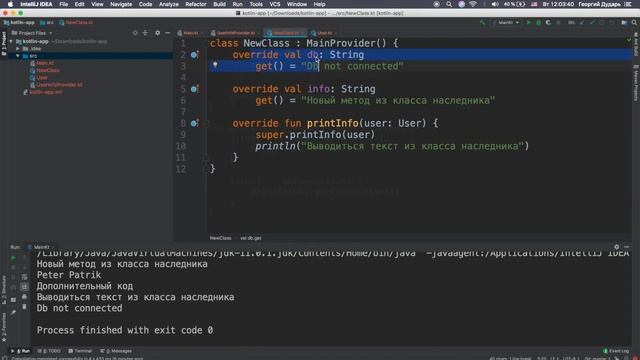
Task: Click fold end marker on line 11
Action: click(x=206, y=158)
